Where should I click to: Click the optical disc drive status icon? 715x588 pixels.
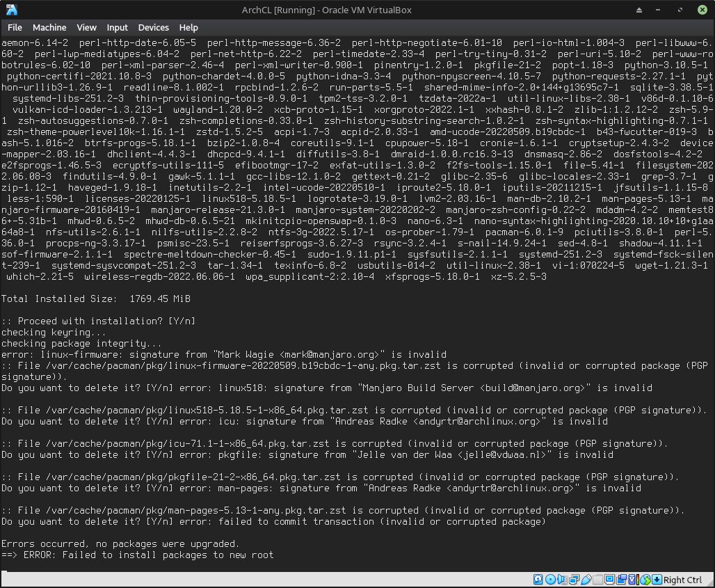[x=550, y=580]
